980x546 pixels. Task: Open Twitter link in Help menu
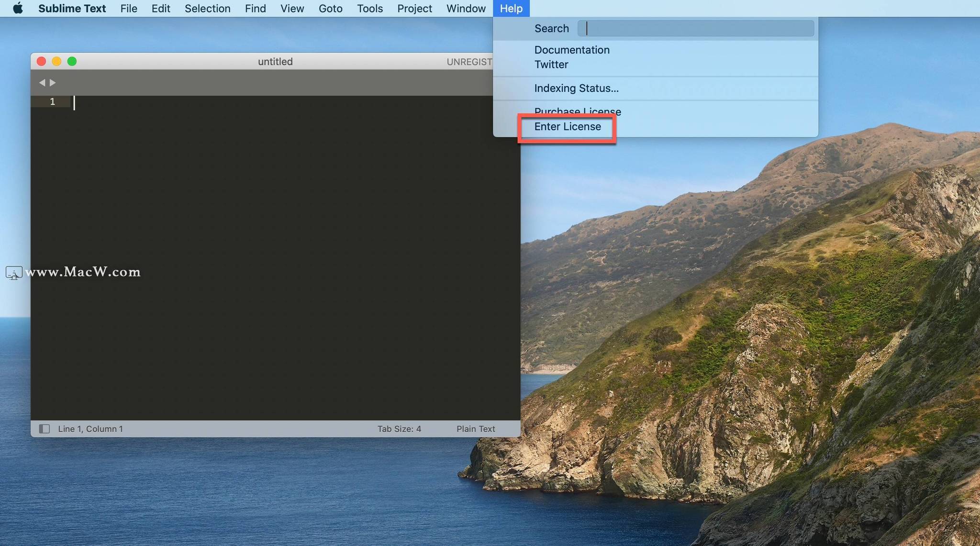click(551, 65)
